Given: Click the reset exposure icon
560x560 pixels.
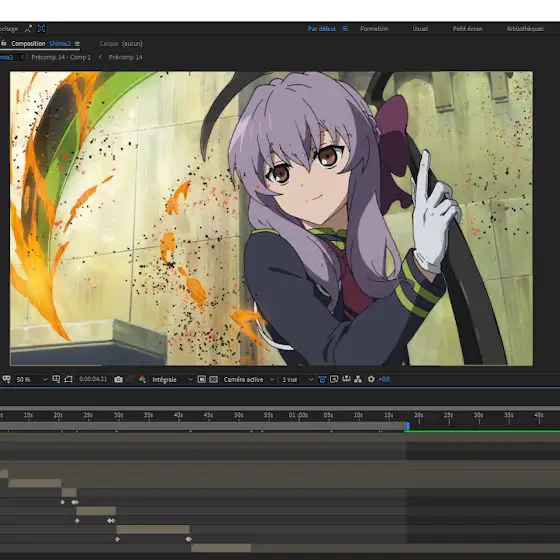Looking at the screenshot, I should (x=371, y=379).
